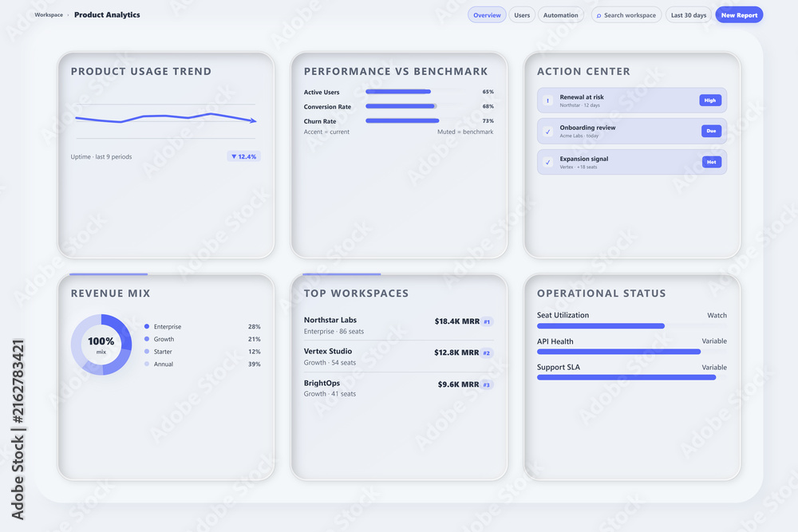
Task: Click the #3 rank badge for BrightOps
Action: (487, 384)
